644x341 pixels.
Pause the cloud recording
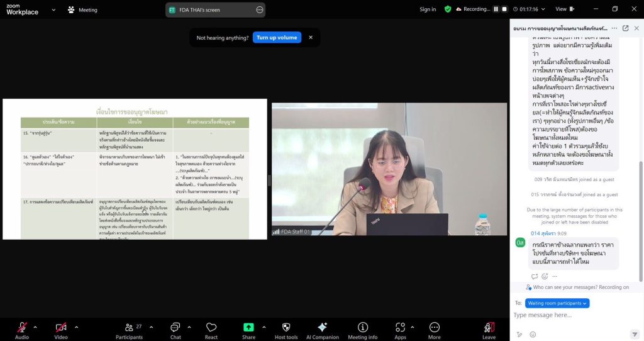496,9
